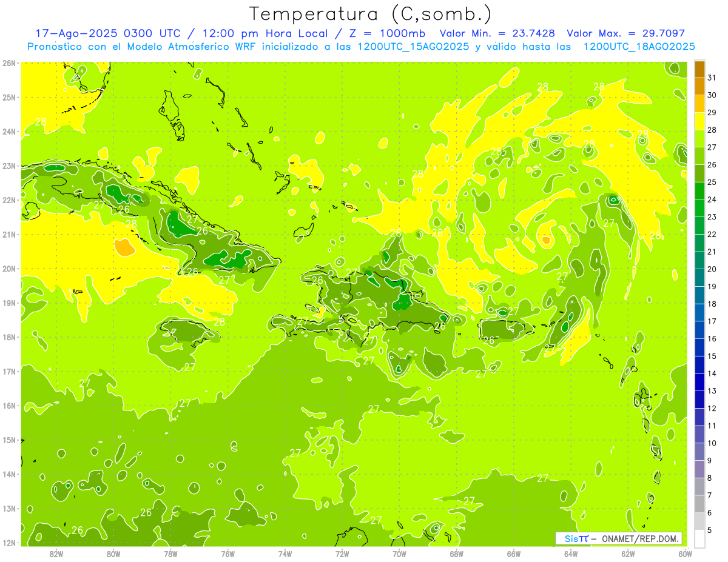Image resolution: width=728 pixels, height=562 pixels.
Task: Click the "26N" latitude axis label
Action: tap(9, 63)
